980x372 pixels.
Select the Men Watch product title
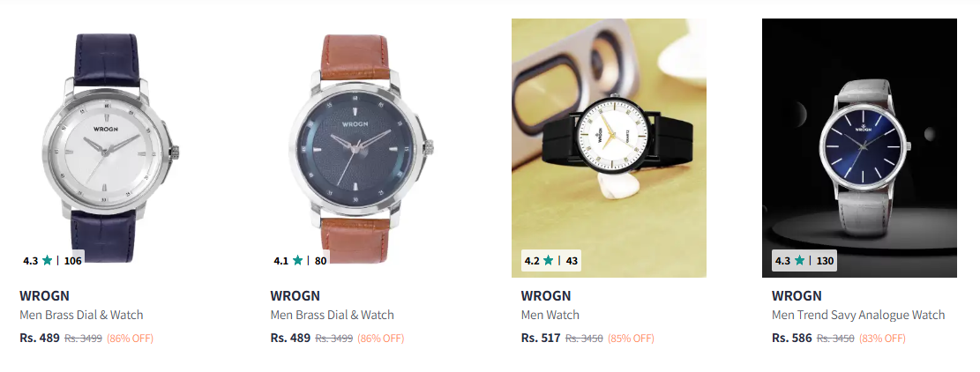(x=550, y=316)
